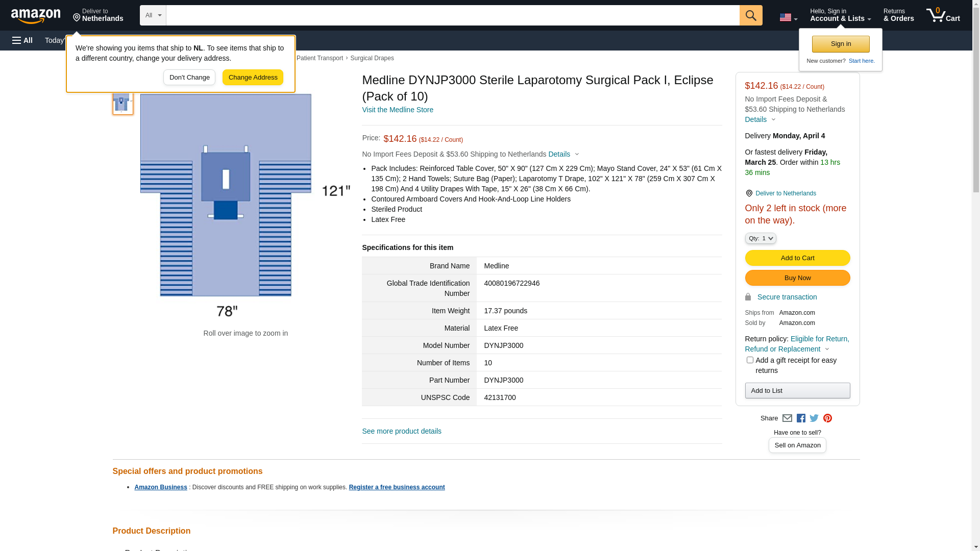The height and width of the screenshot is (551, 980).
Task: Open the Qty quantity dropdown
Action: [761, 238]
